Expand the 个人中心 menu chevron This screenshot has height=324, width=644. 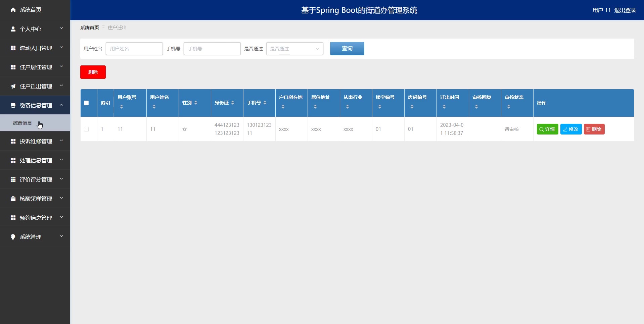[x=61, y=29]
